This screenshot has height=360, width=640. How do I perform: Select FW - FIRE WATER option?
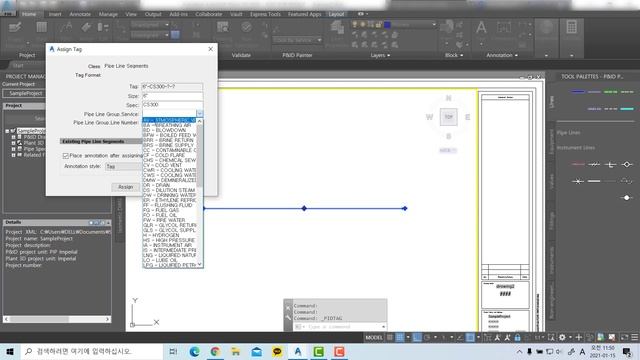169,220
